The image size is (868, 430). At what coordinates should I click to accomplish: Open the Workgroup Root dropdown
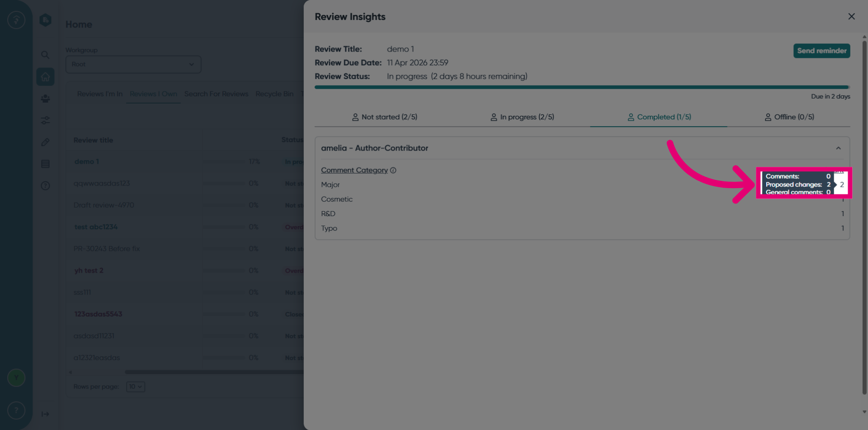(x=133, y=65)
